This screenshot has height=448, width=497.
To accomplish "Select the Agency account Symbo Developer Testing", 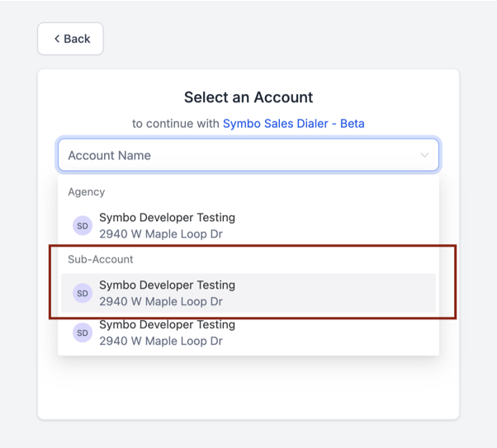I will 248,225.
